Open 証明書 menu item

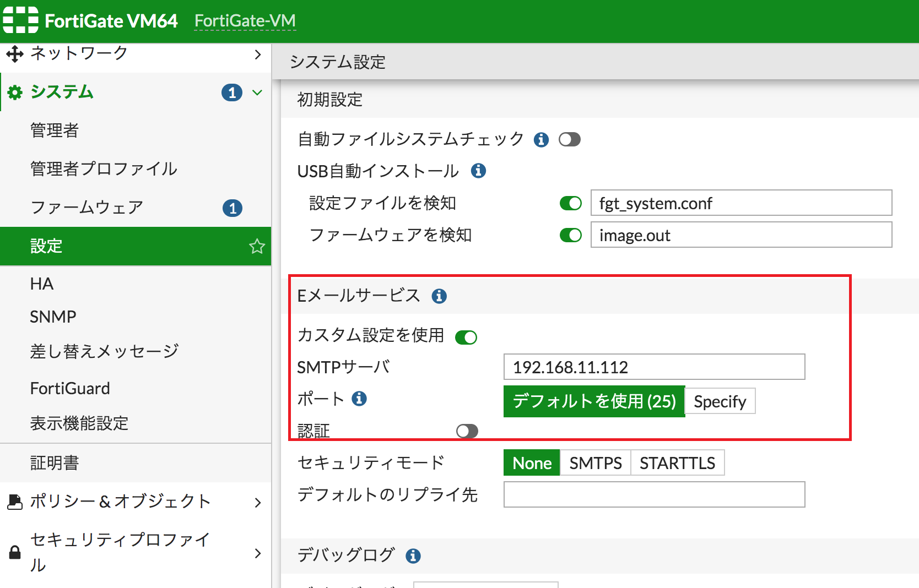(136, 463)
